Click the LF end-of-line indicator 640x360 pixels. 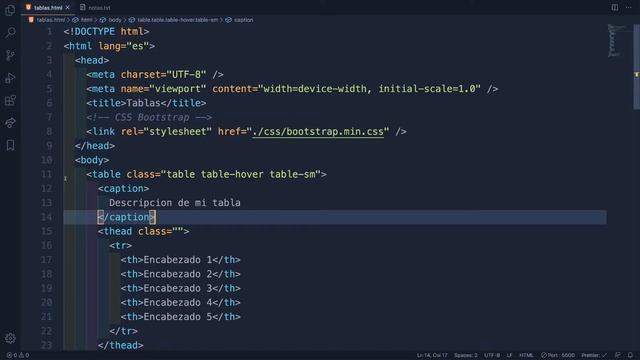click(509, 355)
